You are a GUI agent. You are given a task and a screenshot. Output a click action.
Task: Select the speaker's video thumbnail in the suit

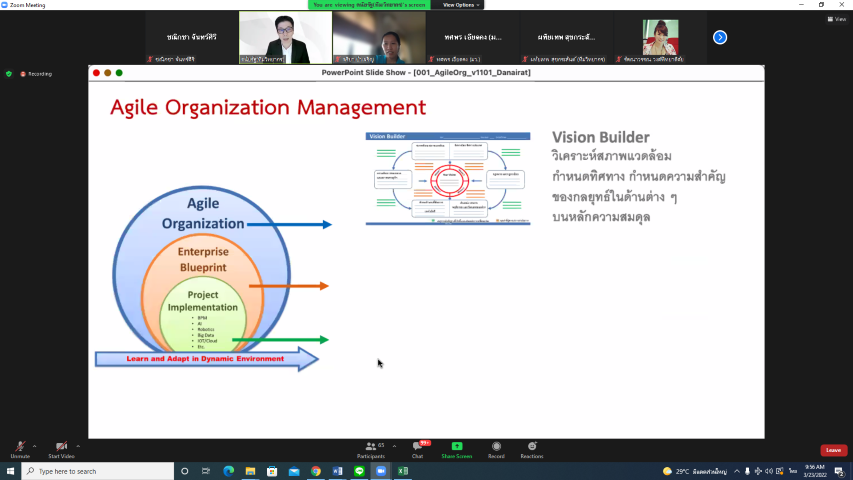pos(285,37)
